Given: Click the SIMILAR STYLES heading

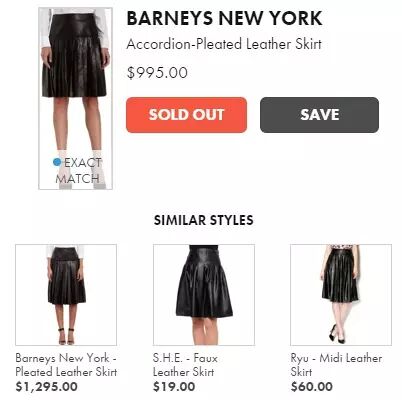Looking at the screenshot, I should pyautogui.click(x=204, y=220).
